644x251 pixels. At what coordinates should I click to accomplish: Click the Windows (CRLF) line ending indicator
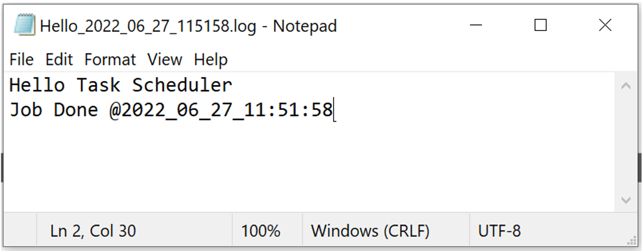click(370, 231)
